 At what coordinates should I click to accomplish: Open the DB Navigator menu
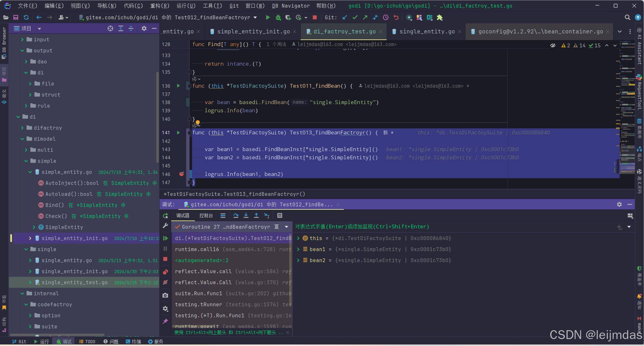coord(291,6)
